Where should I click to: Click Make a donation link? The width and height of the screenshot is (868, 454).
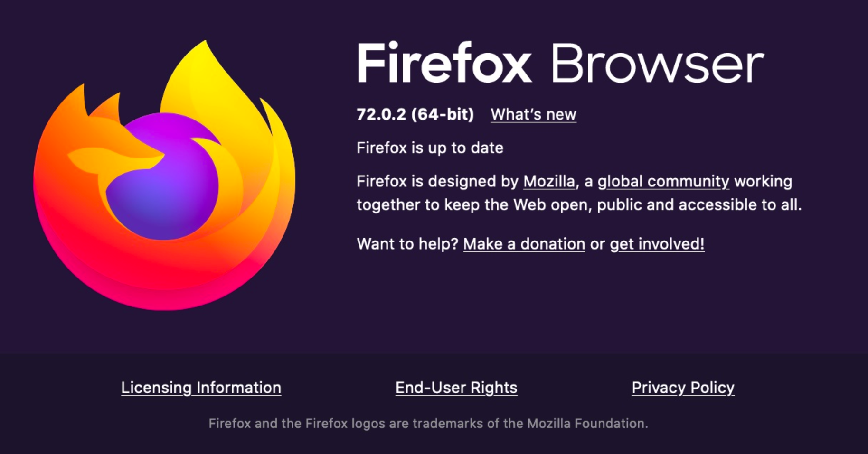524,244
